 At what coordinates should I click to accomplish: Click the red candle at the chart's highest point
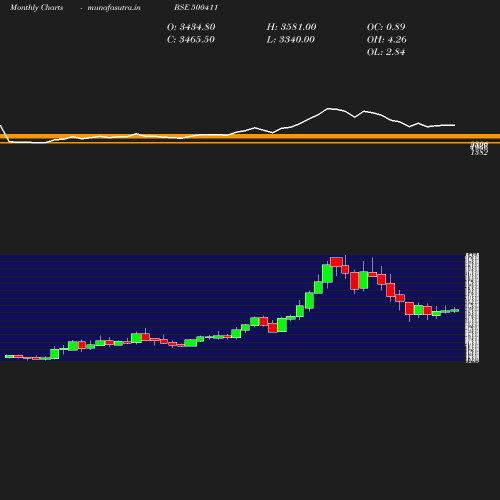pyautogui.click(x=336, y=262)
